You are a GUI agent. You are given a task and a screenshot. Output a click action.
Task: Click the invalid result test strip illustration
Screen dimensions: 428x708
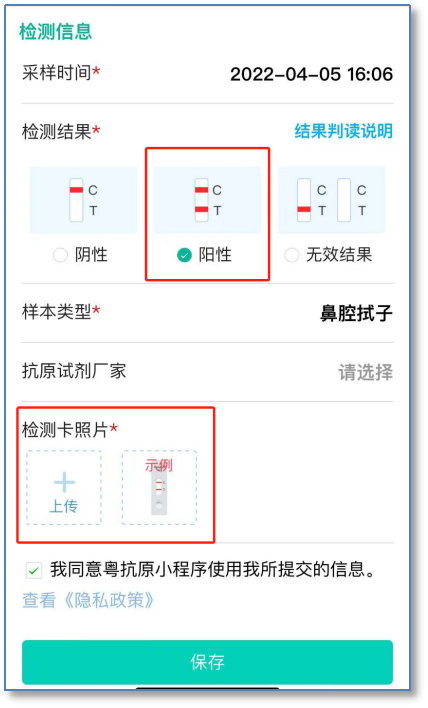(x=331, y=200)
